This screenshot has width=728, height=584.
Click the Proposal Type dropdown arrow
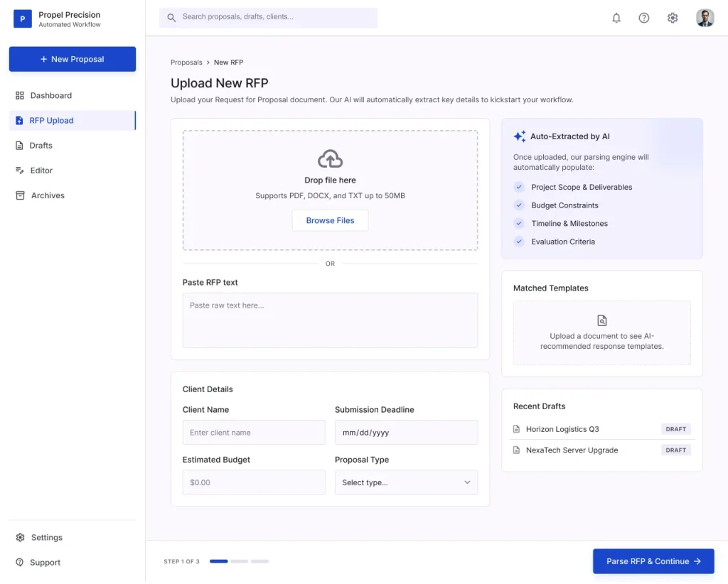point(467,482)
